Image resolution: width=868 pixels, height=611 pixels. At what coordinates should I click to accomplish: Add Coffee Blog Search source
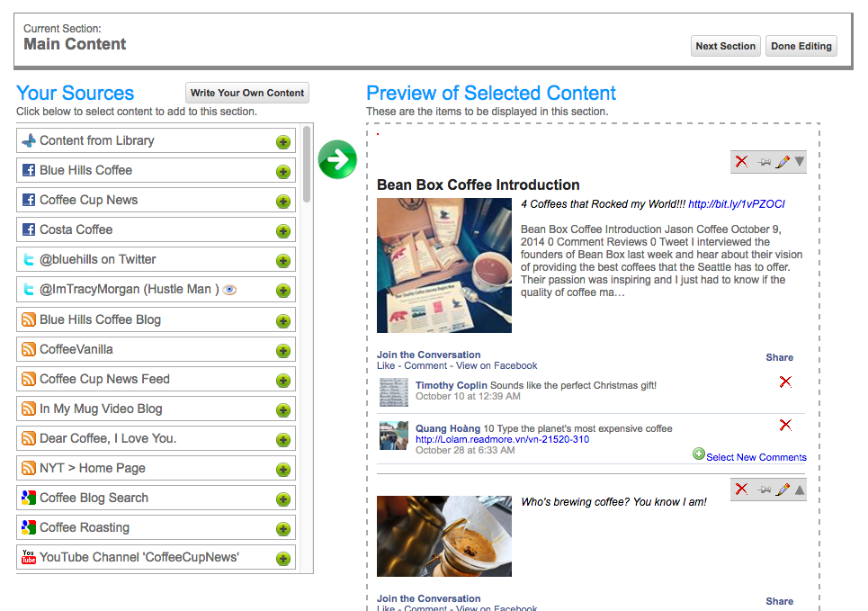(x=282, y=499)
